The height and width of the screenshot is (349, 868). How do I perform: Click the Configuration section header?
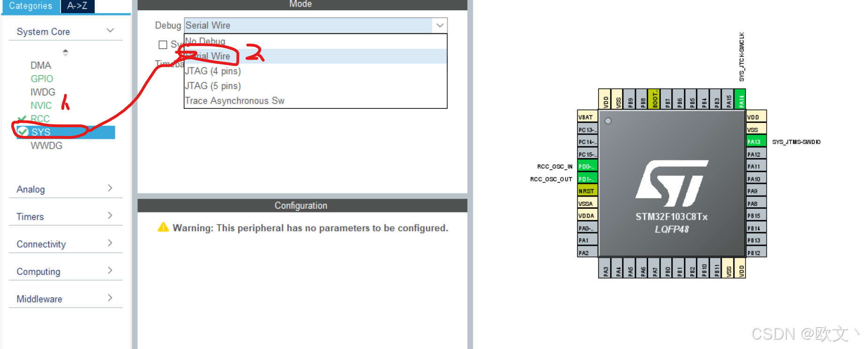pyautogui.click(x=302, y=205)
